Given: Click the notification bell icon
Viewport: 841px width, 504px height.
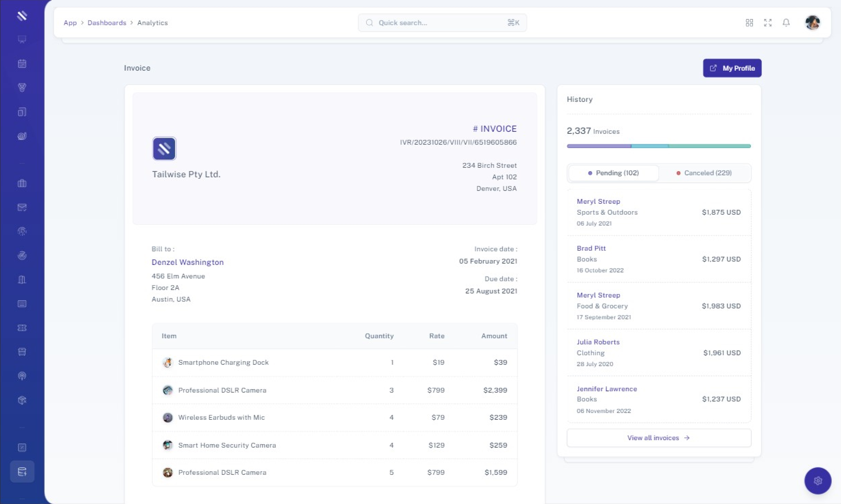Looking at the screenshot, I should point(786,23).
